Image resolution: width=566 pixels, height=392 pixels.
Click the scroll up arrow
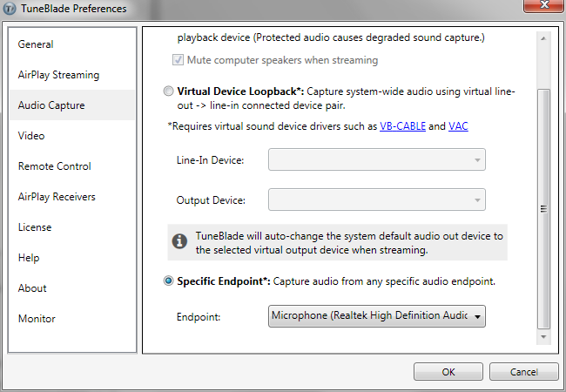pyautogui.click(x=543, y=38)
